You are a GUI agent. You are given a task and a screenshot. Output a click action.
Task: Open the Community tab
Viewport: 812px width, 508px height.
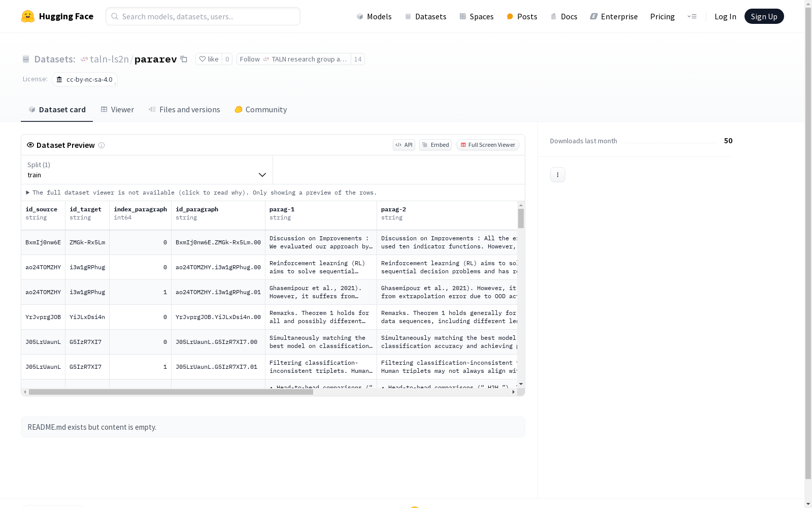tap(261, 110)
